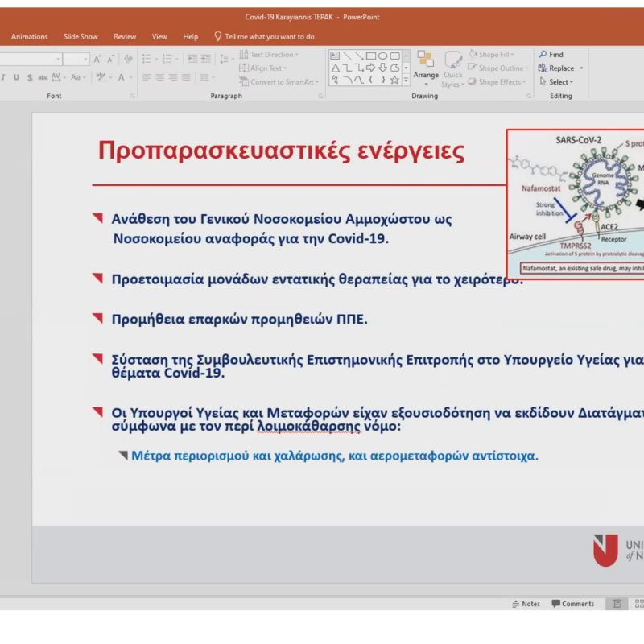Select the right arrow shape
This screenshot has height=644, width=644.
coord(371,68)
